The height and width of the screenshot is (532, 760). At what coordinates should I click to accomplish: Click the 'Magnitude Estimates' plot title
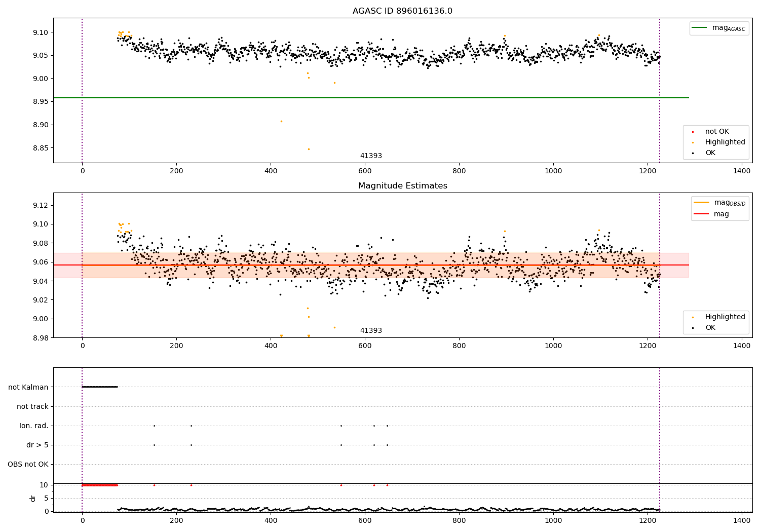402,186
